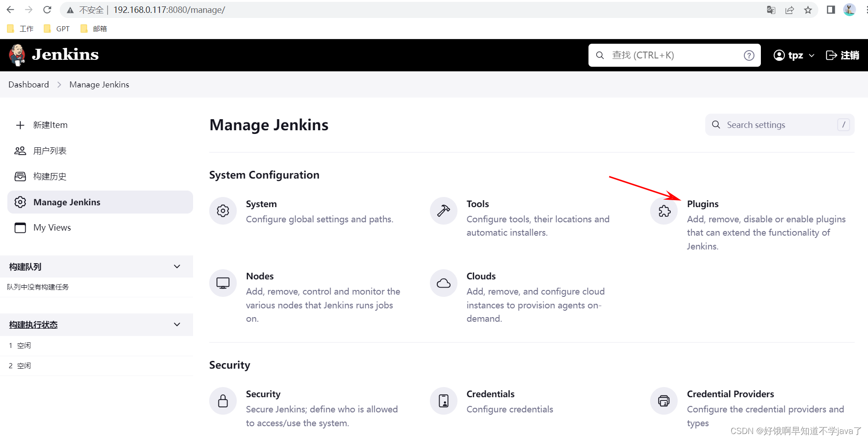Open the Credential Providers printer icon
Viewport: 868px width, 440px height.
(x=664, y=401)
